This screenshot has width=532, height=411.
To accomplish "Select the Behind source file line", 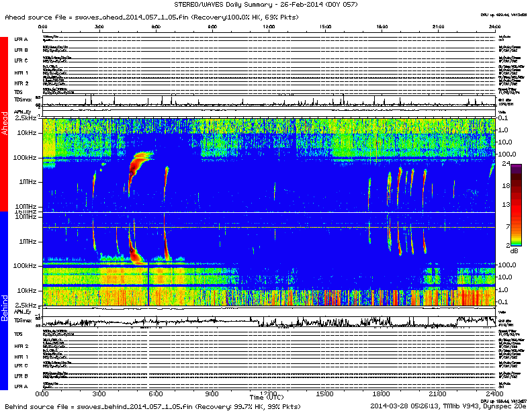I will [152, 406].
